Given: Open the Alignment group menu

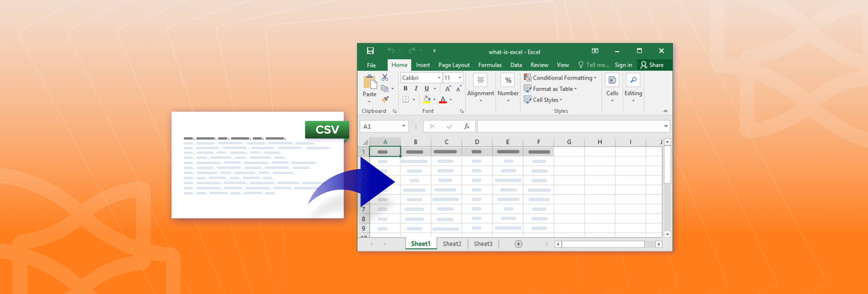Looking at the screenshot, I should pos(481,88).
